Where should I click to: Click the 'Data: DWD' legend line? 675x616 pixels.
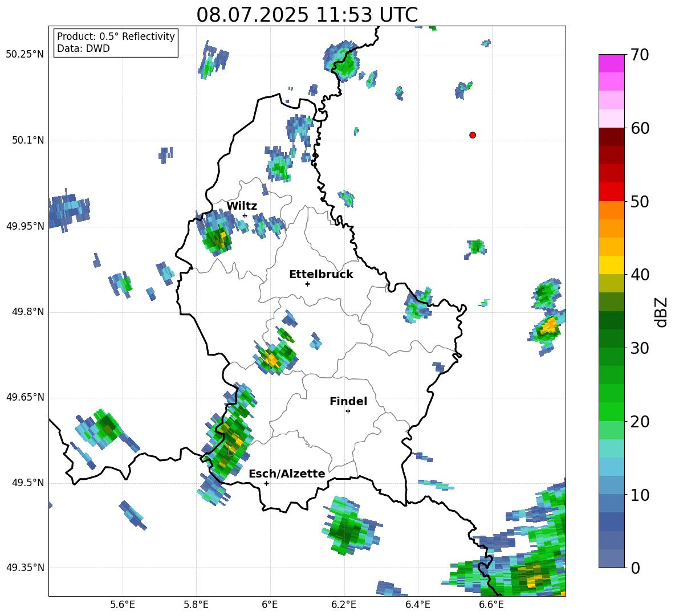pyautogui.click(x=83, y=48)
